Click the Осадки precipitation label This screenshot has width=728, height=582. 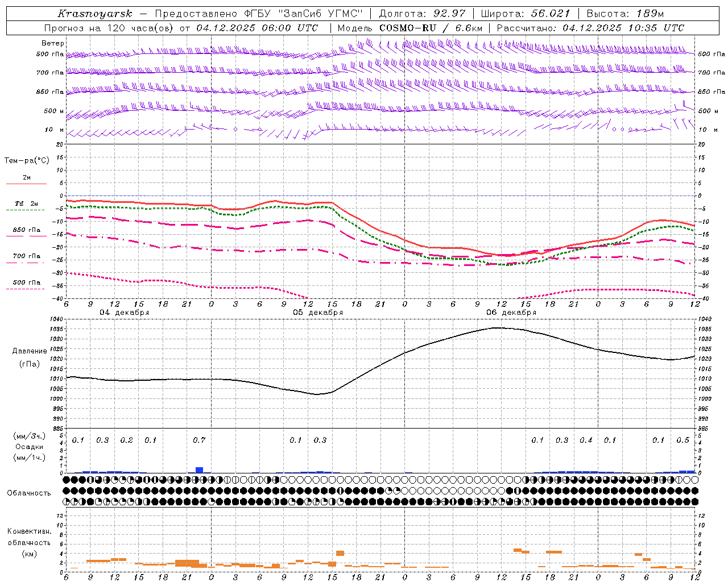(30, 447)
